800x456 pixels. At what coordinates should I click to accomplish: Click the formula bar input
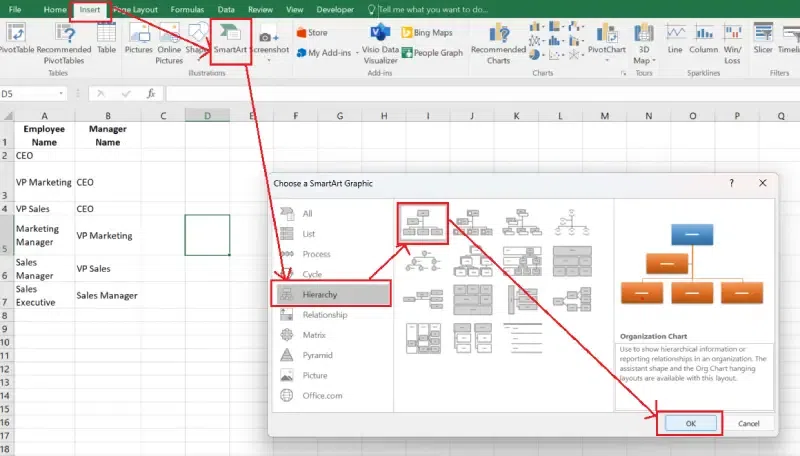tap(482, 93)
